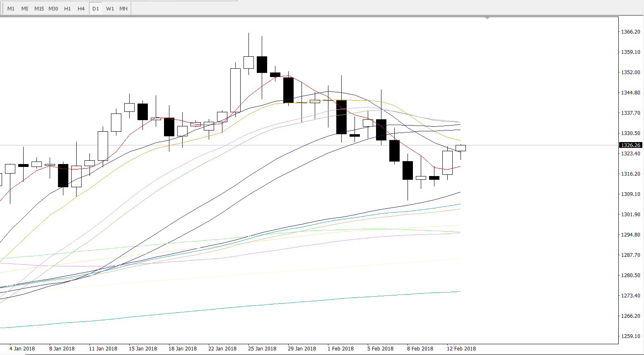The height and width of the screenshot is (355, 644).
Task: Click the 25 Jan 2018 date label
Action: pyautogui.click(x=262, y=348)
